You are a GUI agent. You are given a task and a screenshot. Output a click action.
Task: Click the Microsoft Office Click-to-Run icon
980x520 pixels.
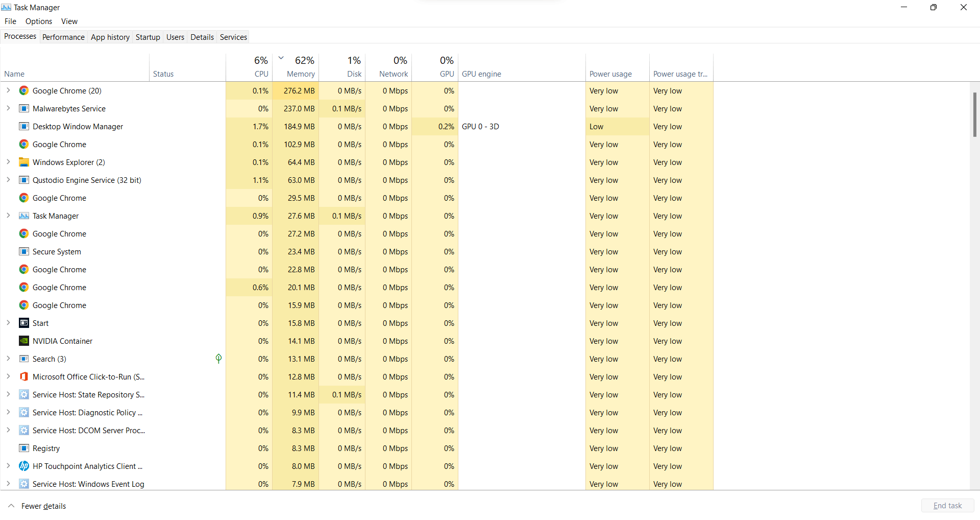point(24,377)
